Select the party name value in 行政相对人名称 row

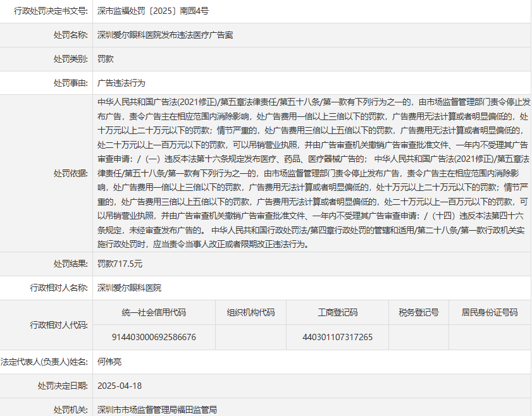pos(129,288)
